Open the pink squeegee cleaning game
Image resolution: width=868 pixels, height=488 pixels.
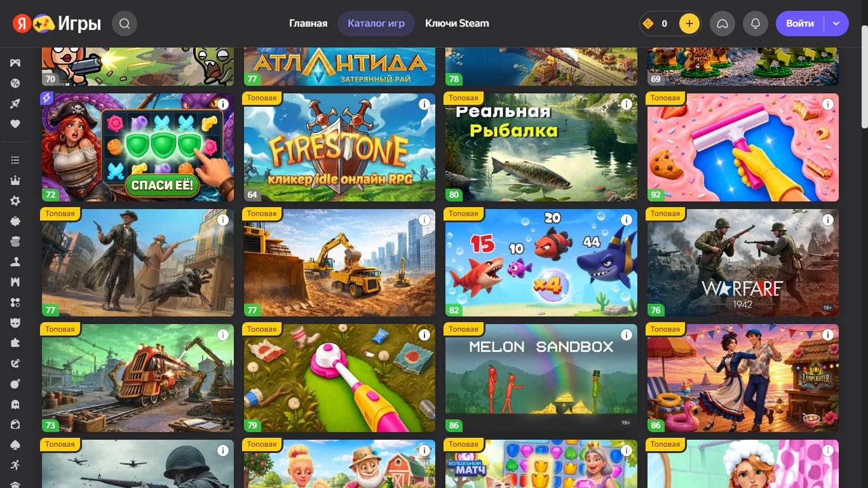pos(743,147)
